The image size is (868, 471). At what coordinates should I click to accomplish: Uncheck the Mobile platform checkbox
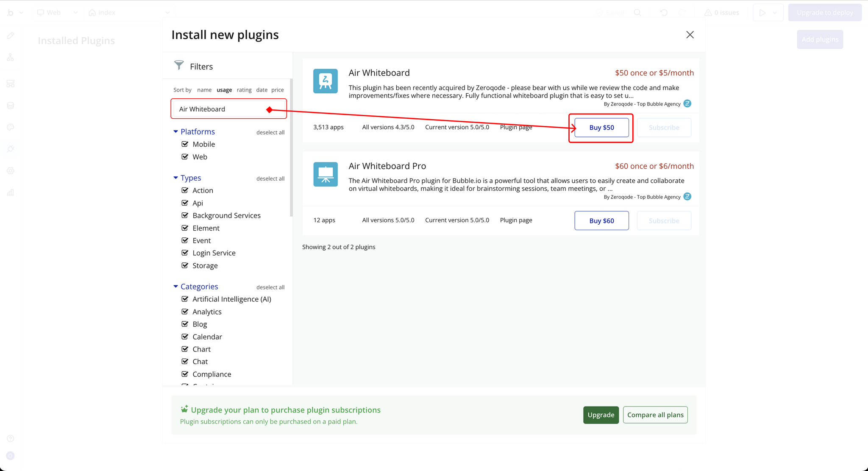coord(185,144)
